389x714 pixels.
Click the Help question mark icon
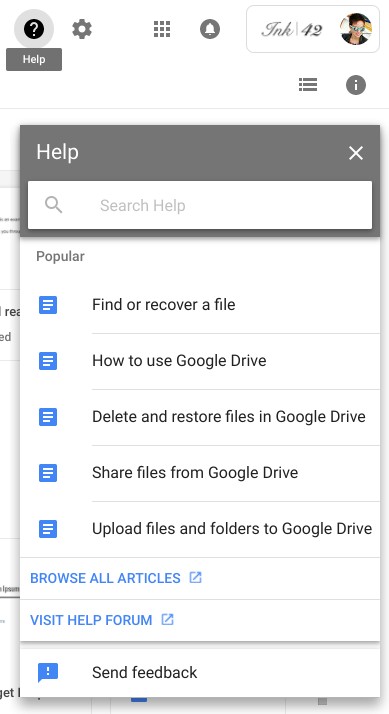pyautogui.click(x=34, y=29)
